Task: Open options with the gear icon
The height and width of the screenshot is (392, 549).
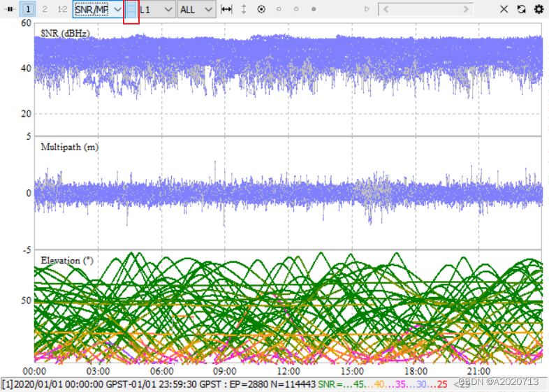Action: point(539,10)
